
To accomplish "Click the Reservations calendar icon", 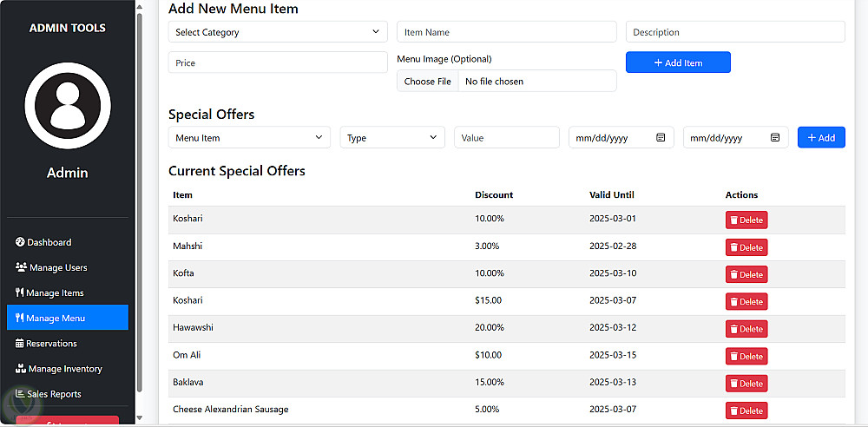I will tap(20, 344).
